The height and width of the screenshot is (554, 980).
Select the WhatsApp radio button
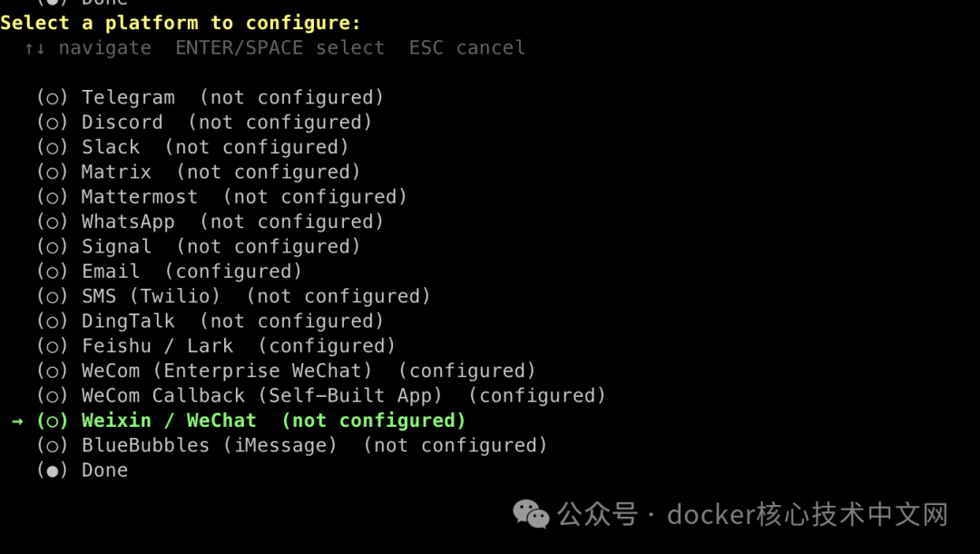(53, 222)
